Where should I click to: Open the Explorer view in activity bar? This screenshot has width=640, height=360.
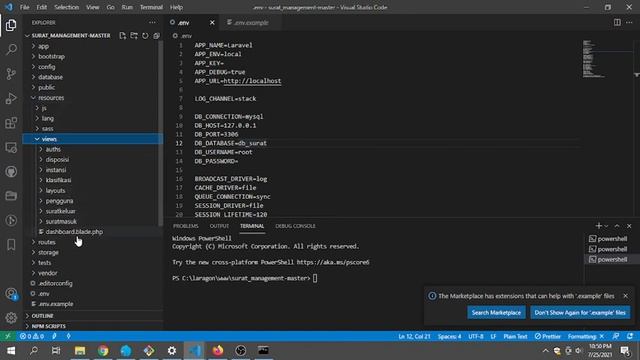[x=11, y=25]
